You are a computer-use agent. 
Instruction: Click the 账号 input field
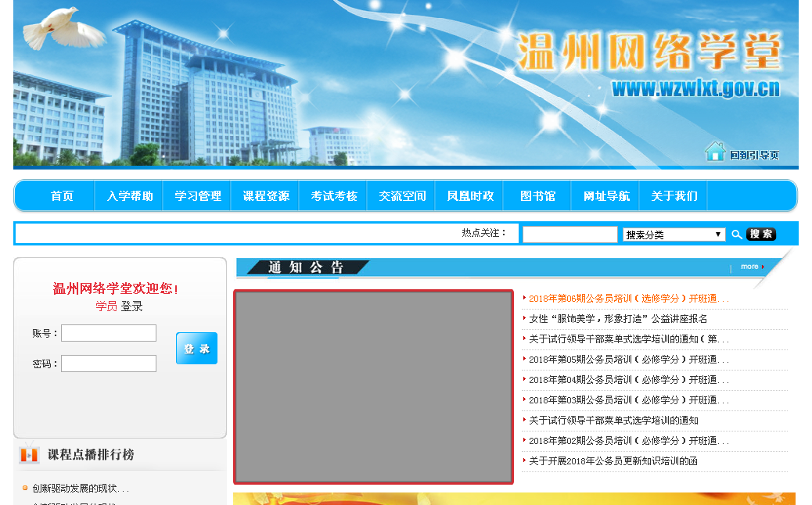pos(109,333)
